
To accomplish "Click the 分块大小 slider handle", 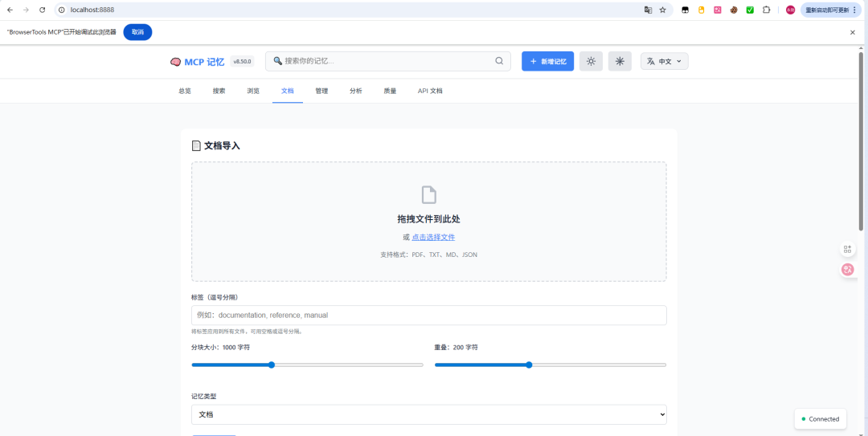I will click(x=272, y=365).
